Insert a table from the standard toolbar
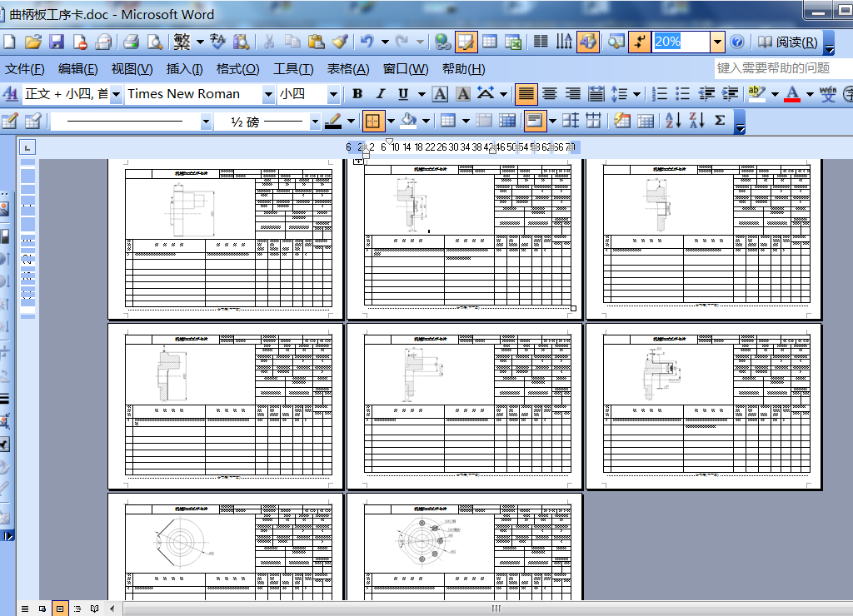This screenshot has width=853, height=616. click(x=490, y=42)
